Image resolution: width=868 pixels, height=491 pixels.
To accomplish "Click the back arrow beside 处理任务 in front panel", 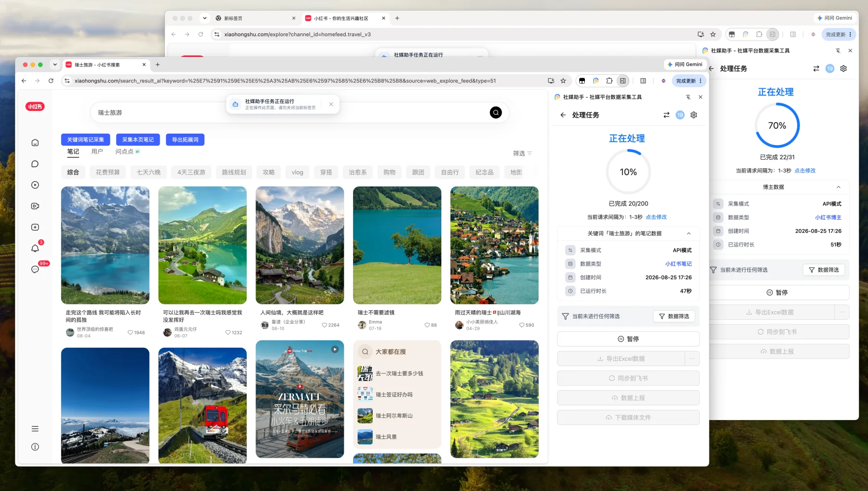I will coord(563,115).
